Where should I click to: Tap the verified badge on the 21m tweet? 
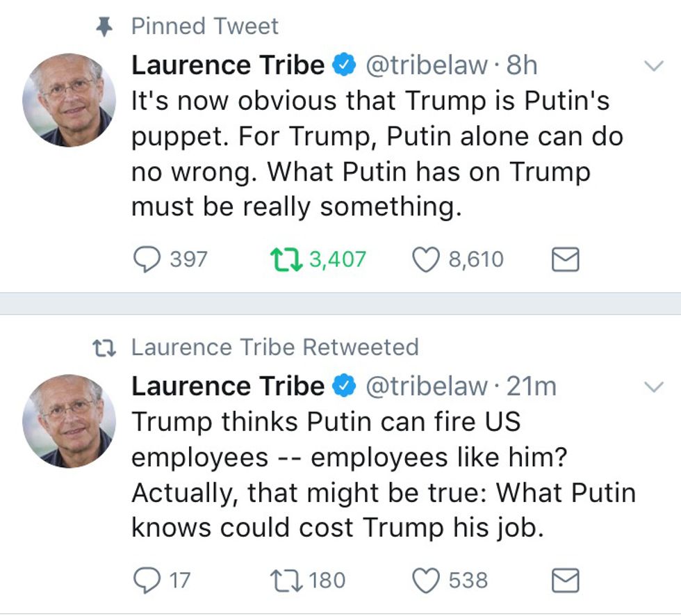tap(344, 387)
